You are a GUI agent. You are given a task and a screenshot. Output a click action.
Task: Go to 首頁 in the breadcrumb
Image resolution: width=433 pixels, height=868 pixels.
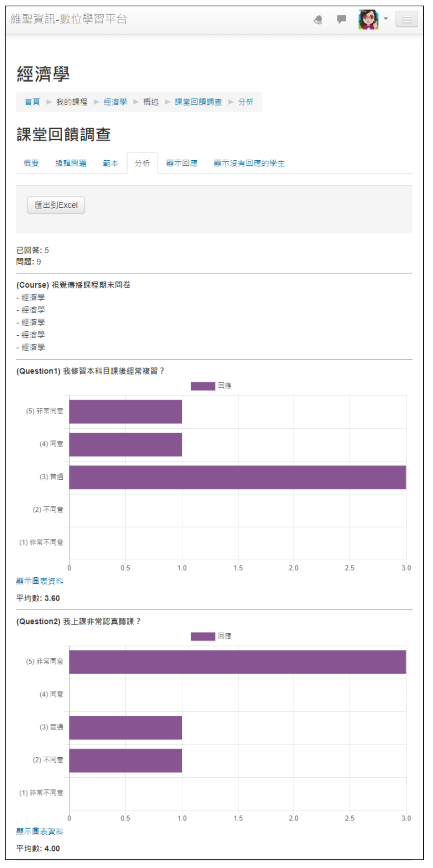pos(32,102)
